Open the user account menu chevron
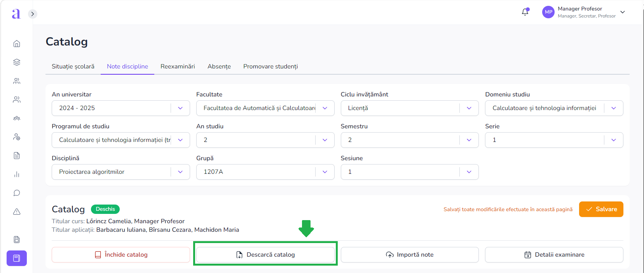Screen dimensions: 644x273 point(623,12)
